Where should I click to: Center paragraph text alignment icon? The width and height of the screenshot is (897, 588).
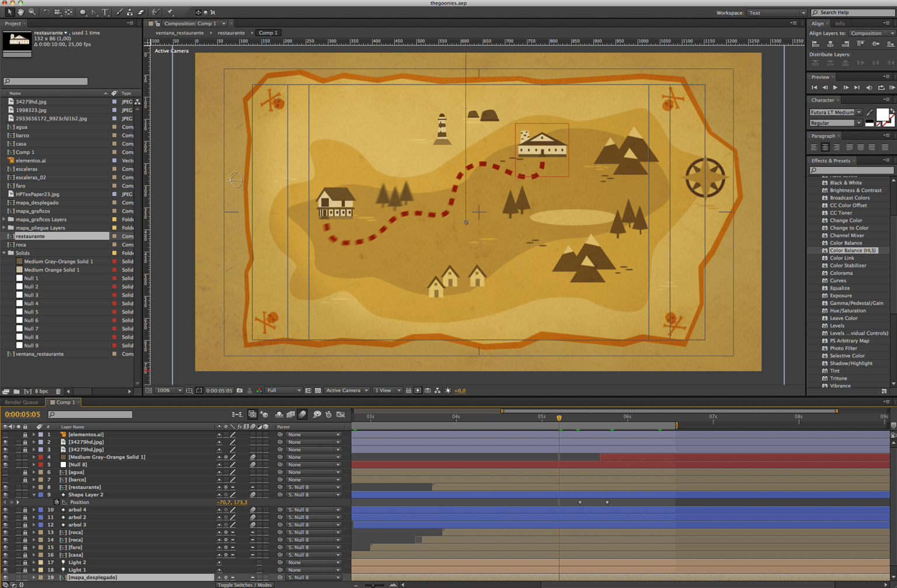[825, 147]
